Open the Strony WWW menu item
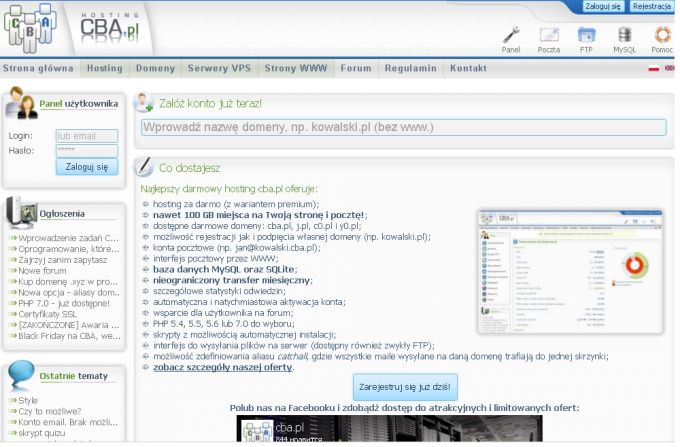The height and width of the screenshot is (447, 680). tap(296, 68)
